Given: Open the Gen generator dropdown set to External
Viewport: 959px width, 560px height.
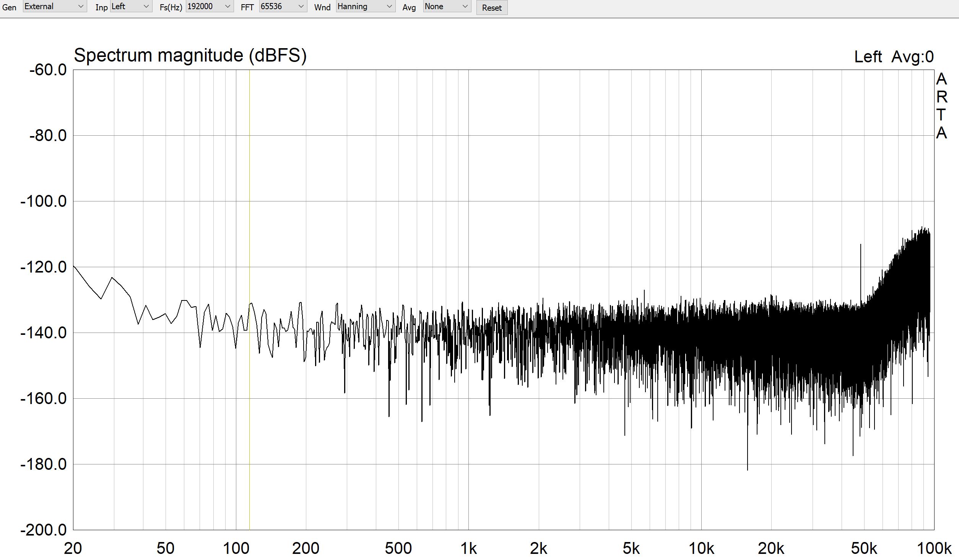Looking at the screenshot, I should coord(55,6).
